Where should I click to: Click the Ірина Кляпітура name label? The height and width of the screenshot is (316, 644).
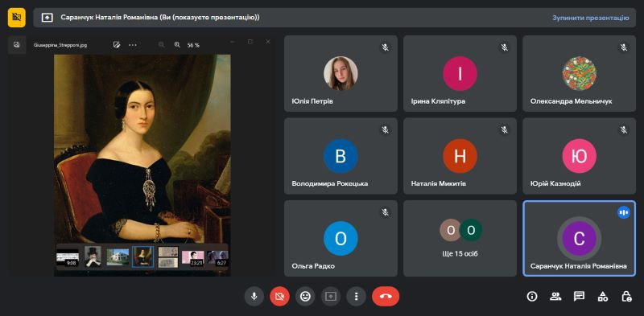pos(438,101)
